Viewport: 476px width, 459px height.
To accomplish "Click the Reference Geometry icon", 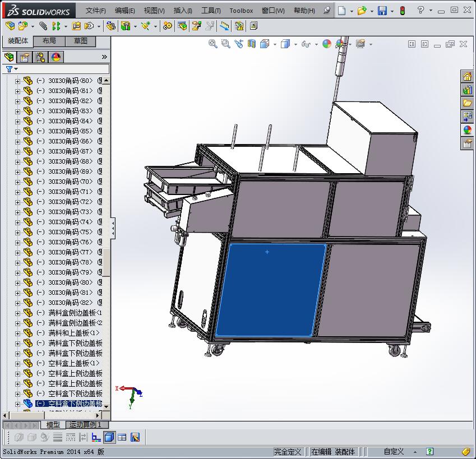I will [146, 26].
